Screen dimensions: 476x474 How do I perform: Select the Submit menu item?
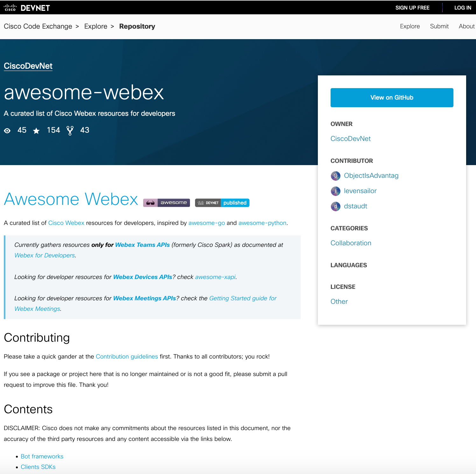coord(439,26)
